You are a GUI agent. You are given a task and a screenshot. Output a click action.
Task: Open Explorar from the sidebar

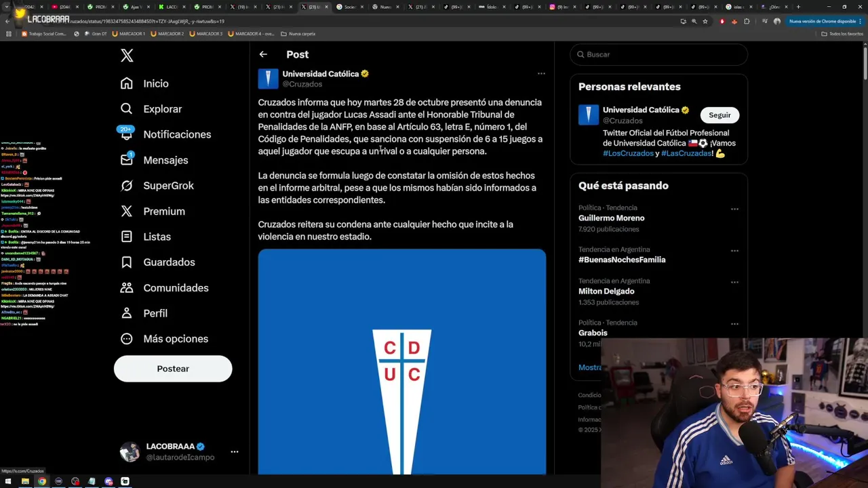(151, 108)
